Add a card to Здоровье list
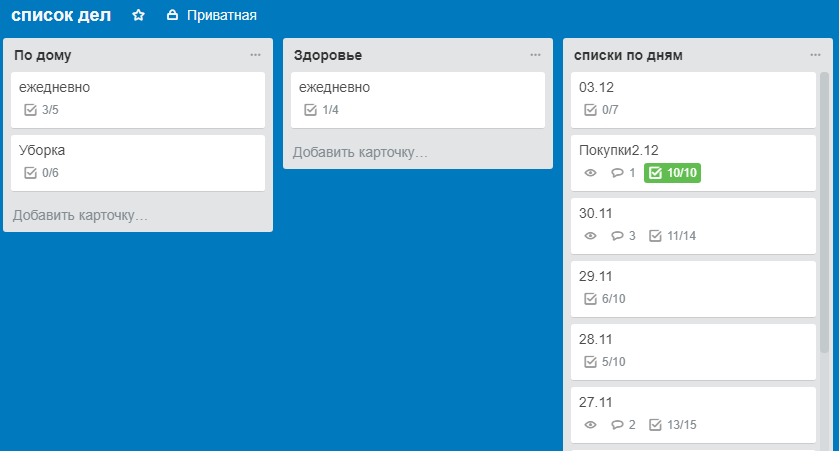 pos(360,152)
